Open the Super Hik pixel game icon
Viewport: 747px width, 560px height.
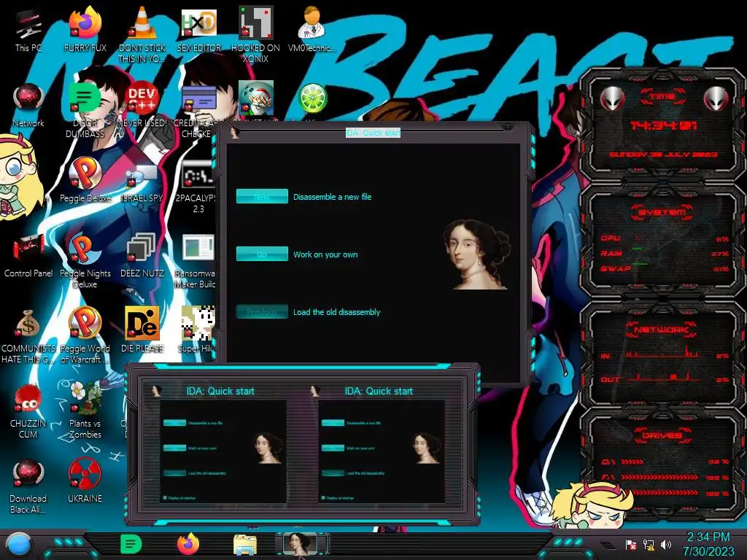[197, 330]
